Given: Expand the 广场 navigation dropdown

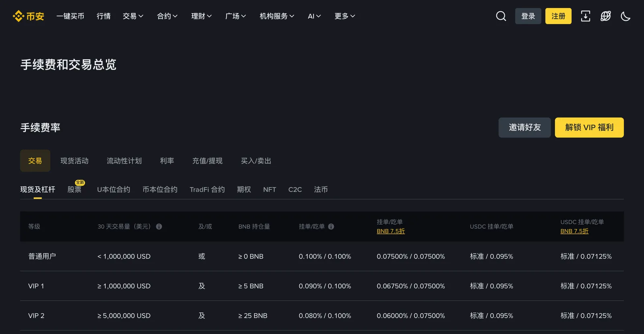Looking at the screenshot, I should tap(235, 16).
